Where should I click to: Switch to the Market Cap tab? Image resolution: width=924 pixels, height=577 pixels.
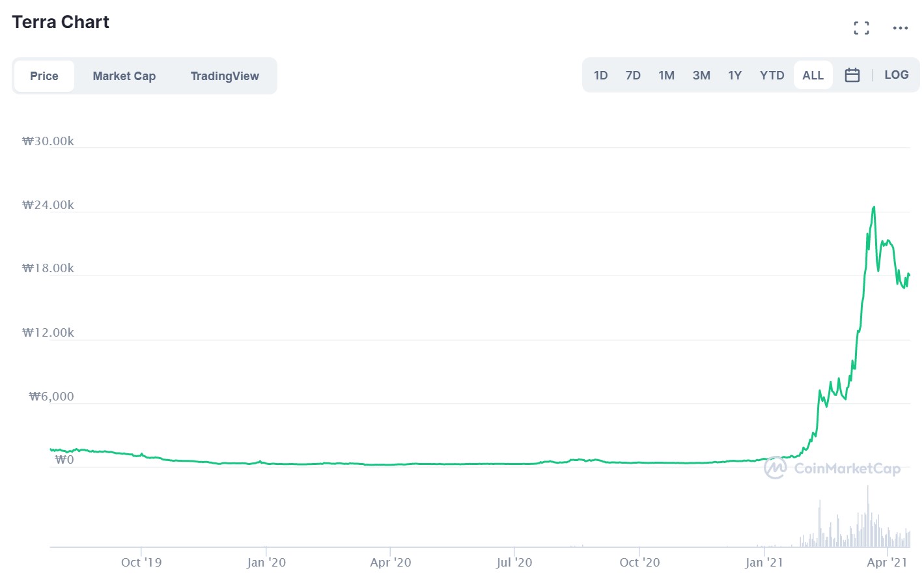(x=124, y=76)
